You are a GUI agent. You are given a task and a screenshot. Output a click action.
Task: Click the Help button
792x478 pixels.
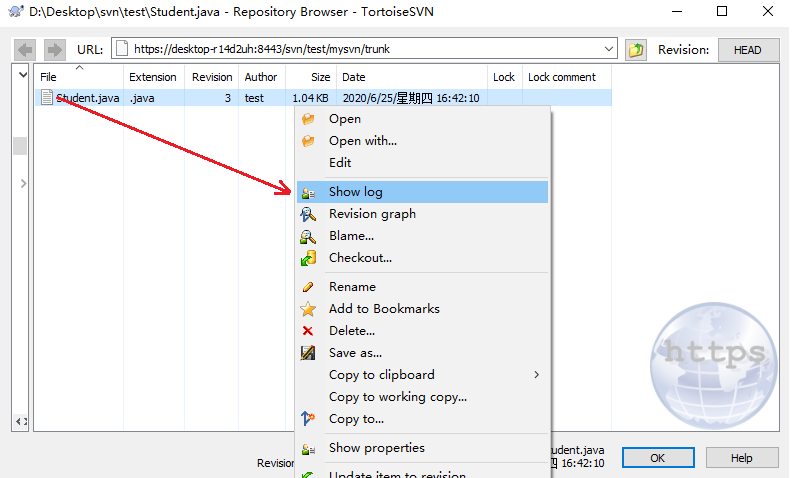(741, 458)
